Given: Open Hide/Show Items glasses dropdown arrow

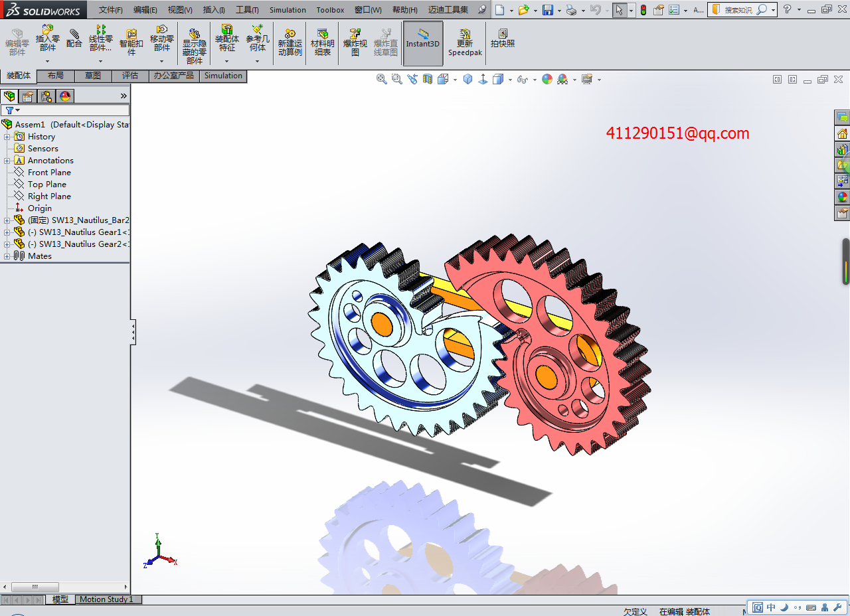Looking at the screenshot, I should (535, 80).
